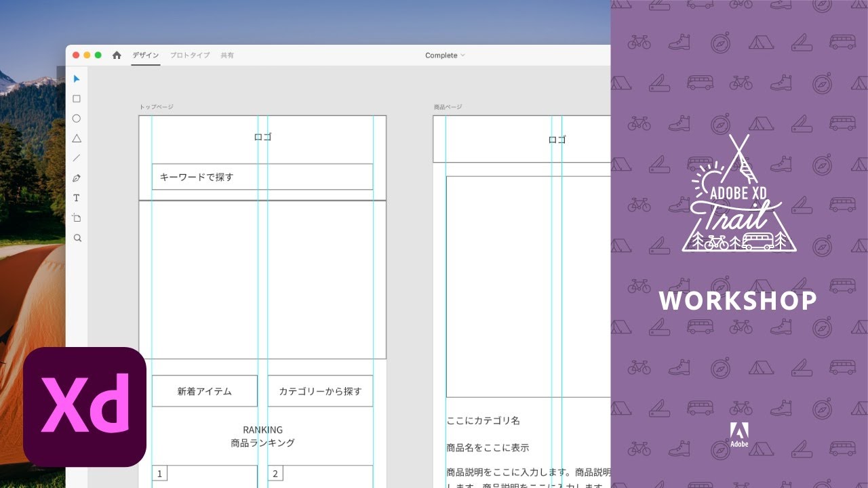The width and height of the screenshot is (868, 488).
Task: Select the 商品ランキング text
Action: 262,443
